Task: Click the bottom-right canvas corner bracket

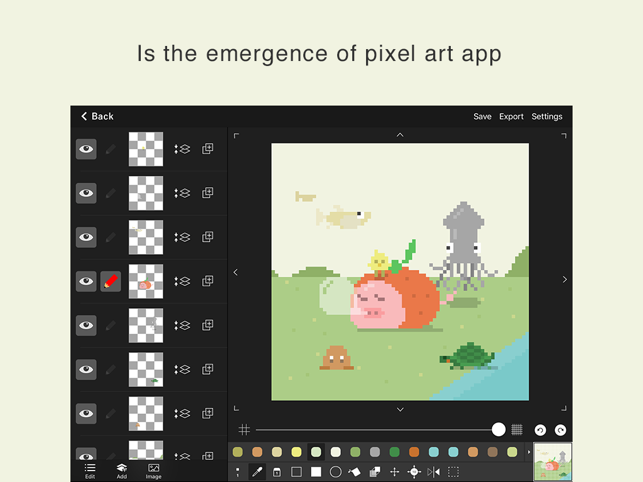Action: pos(564,408)
